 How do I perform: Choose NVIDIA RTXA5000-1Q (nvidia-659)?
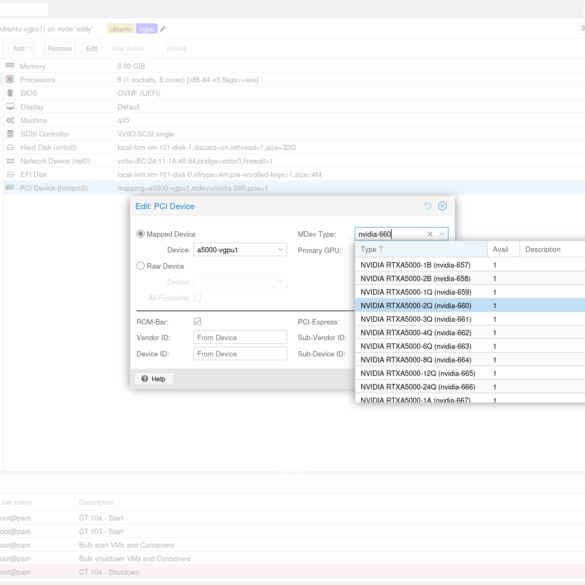(x=470, y=292)
